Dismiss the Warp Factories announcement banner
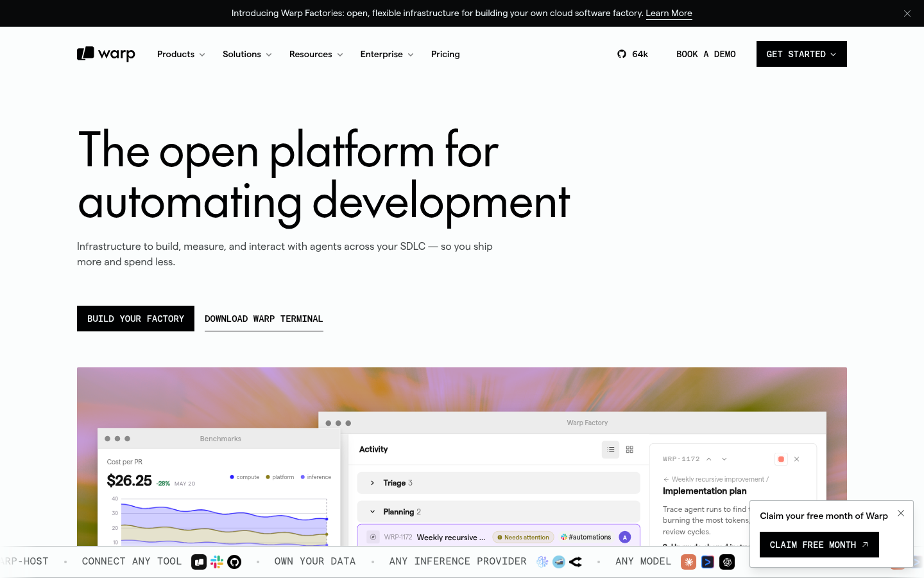 click(907, 13)
